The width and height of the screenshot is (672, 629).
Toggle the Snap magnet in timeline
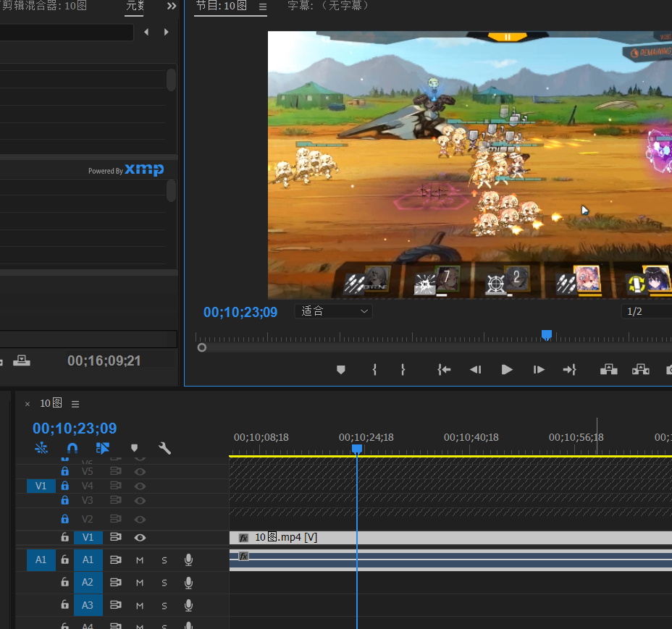(x=72, y=448)
